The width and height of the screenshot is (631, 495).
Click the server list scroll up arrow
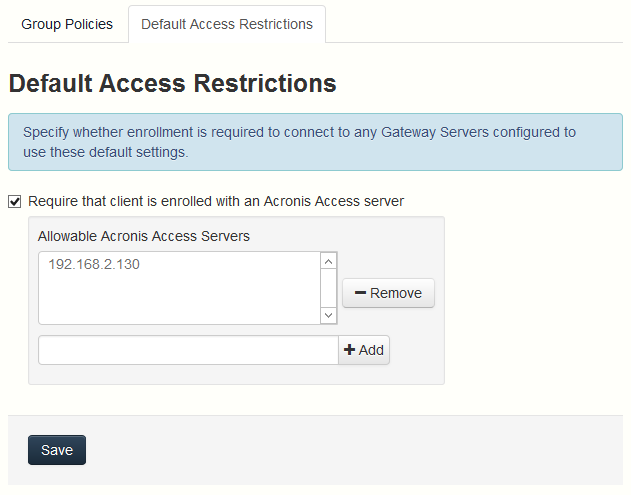(x=328, y=262)
